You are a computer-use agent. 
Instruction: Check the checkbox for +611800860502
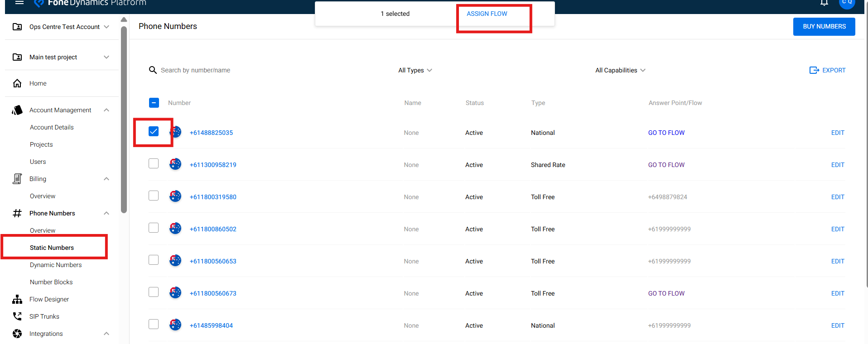[x=154, y=228]
